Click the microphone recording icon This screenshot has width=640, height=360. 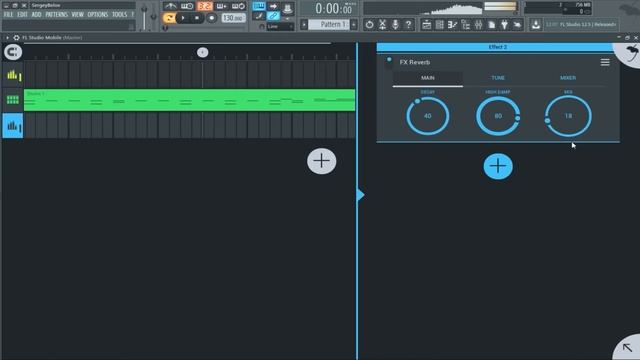point(395,24)
